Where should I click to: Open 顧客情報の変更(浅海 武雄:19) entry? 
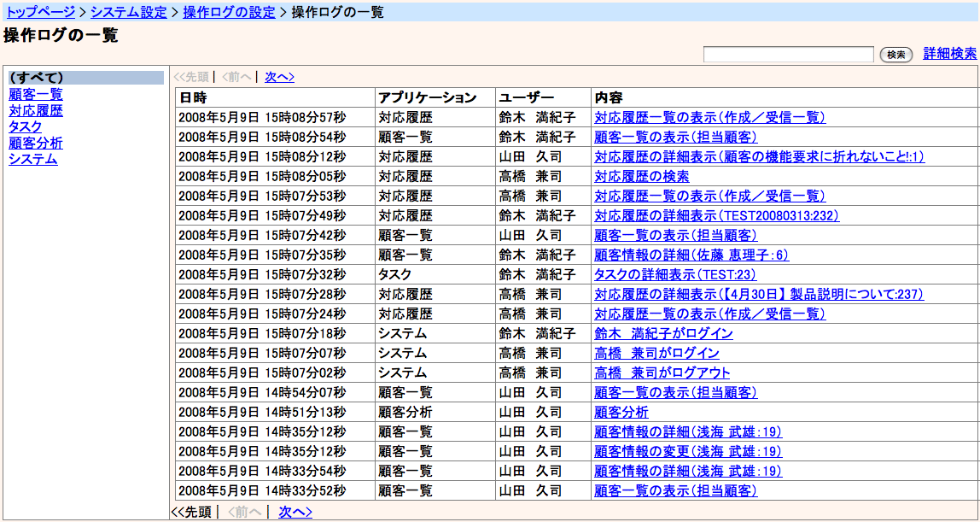coord(687,452)
